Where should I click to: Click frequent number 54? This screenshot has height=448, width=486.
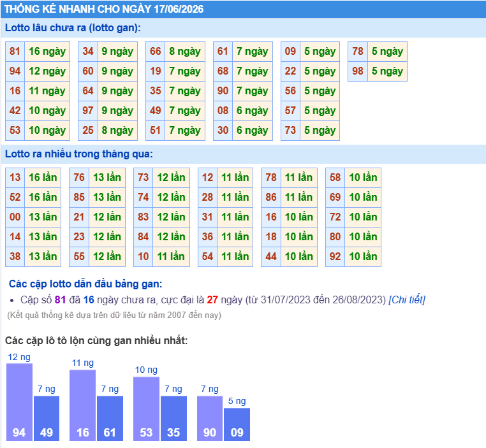pos(208,257)
